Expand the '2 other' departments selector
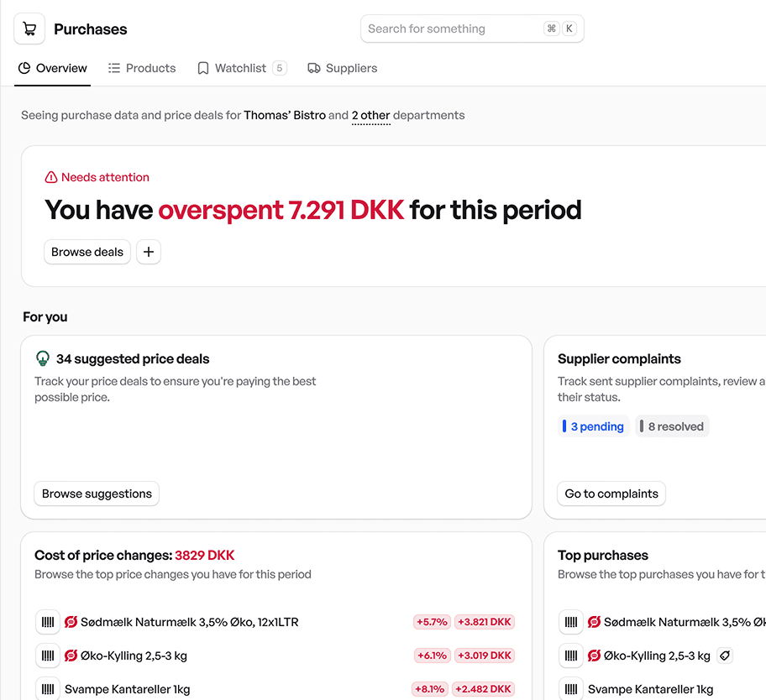The image size is (766, 700). point(370,115)
